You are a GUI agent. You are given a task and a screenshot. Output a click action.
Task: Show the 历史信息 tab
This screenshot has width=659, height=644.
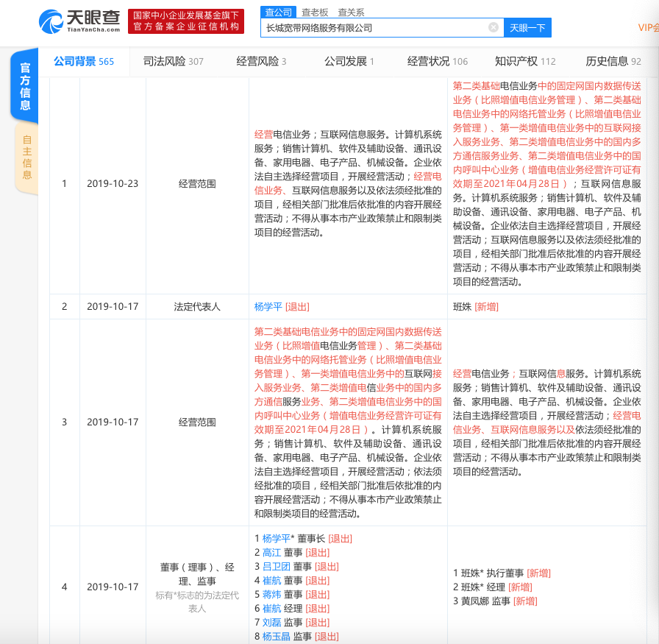coord(613,61)
